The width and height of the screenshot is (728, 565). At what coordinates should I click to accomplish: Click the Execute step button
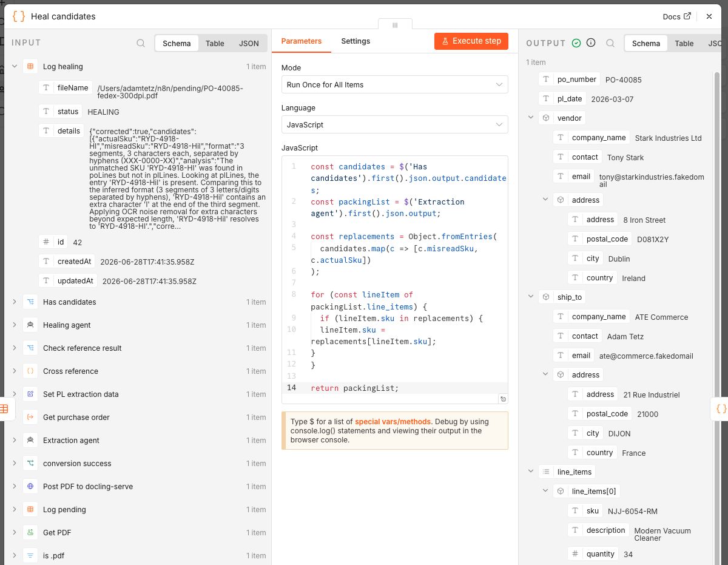pos(471,41)
